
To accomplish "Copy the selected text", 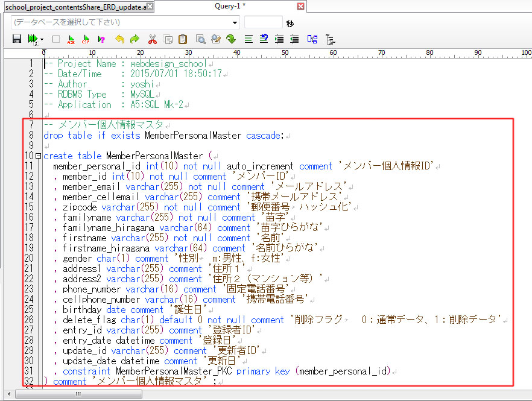I will pos(168,39).
